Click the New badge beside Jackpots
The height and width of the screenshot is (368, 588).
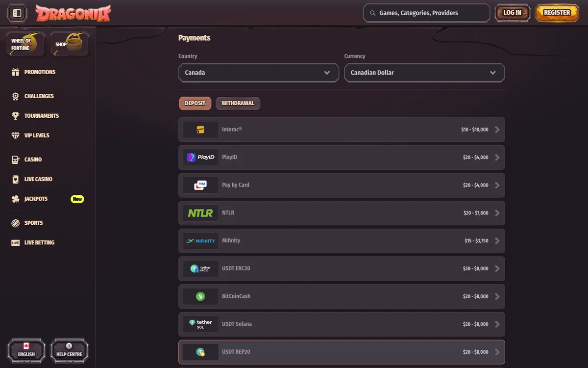[77, 199]
